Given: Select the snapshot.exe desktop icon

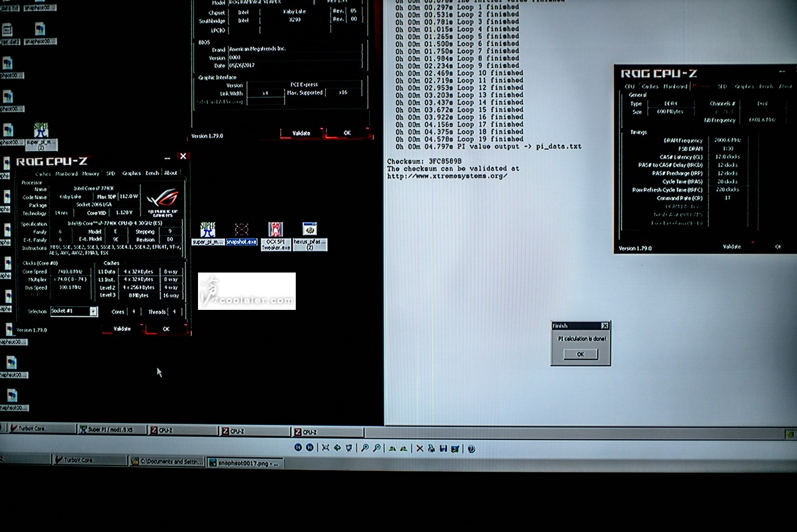Looking at the screenshot, I should tap(242, 234).
